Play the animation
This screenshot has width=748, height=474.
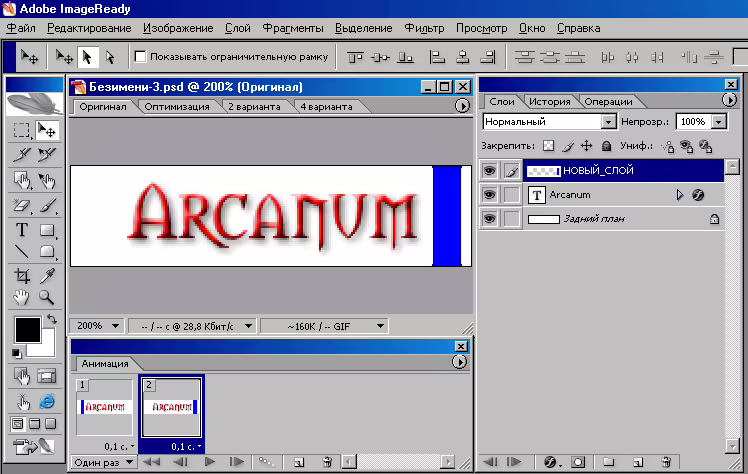click(x=209, y=462)
